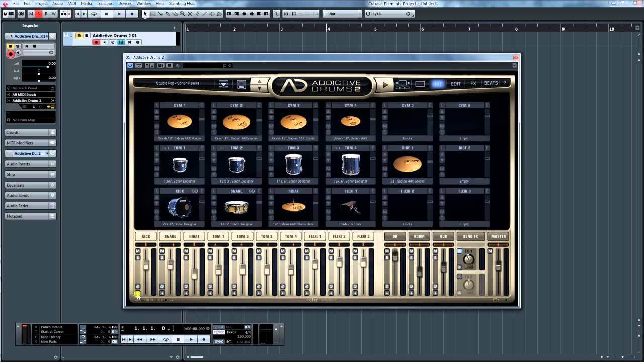The width and height of the screenshot is (644, 362).
Task: Expand the Equalizers inspector section
Action: tap(30, 185)
